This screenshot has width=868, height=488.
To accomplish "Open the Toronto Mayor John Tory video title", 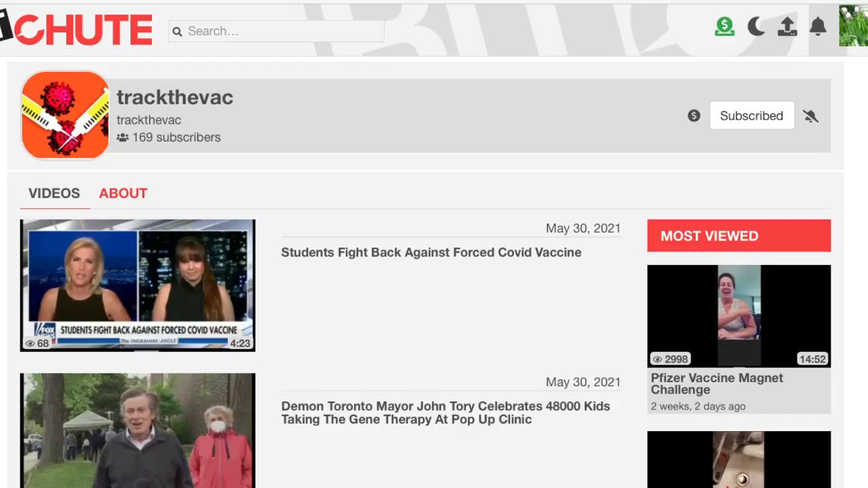I will pyautogui.click(x=446, y=412).
